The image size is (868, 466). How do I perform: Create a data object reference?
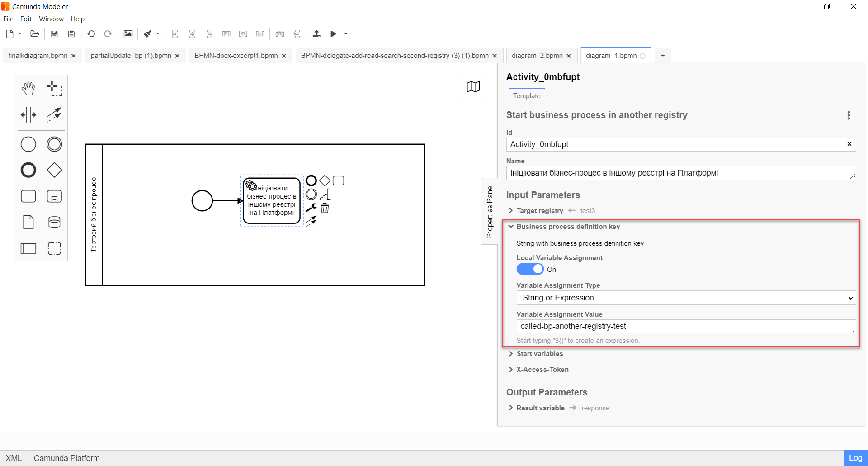28,222
